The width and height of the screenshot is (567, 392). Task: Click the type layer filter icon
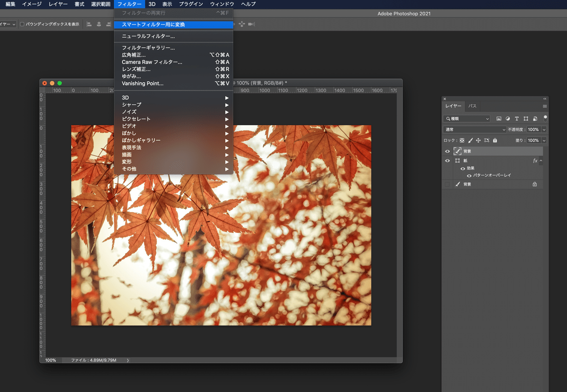(517, 119)
